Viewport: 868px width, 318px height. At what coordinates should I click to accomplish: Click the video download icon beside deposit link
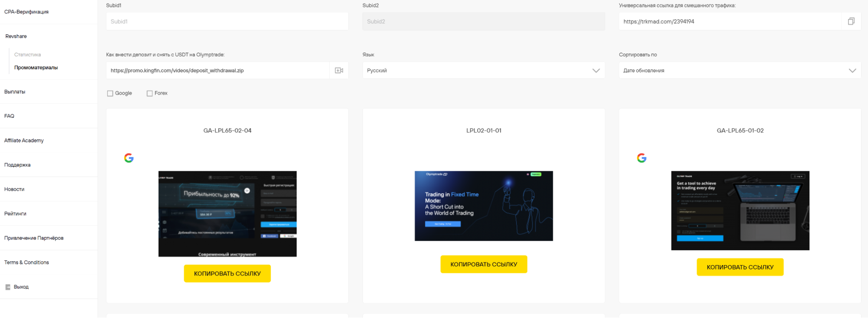coord(339,70)
